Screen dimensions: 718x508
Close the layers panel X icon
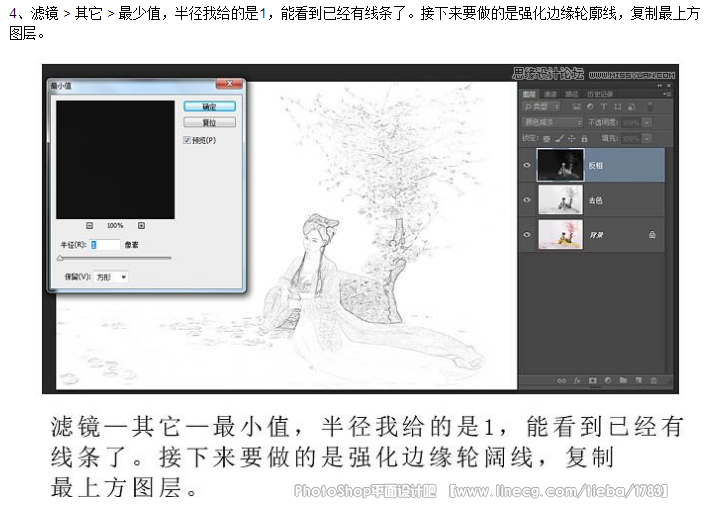coord(669,86)
